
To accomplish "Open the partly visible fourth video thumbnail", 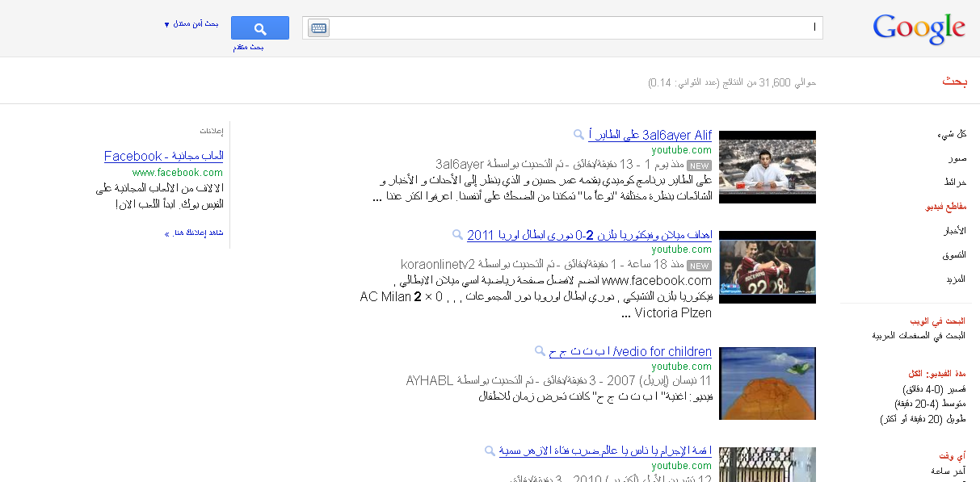I will (768, 464).
